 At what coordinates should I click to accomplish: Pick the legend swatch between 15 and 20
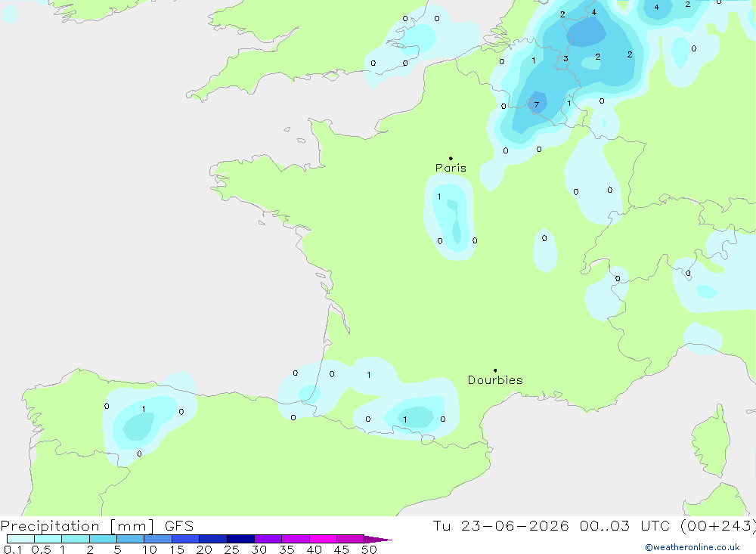tap(185, 539)
